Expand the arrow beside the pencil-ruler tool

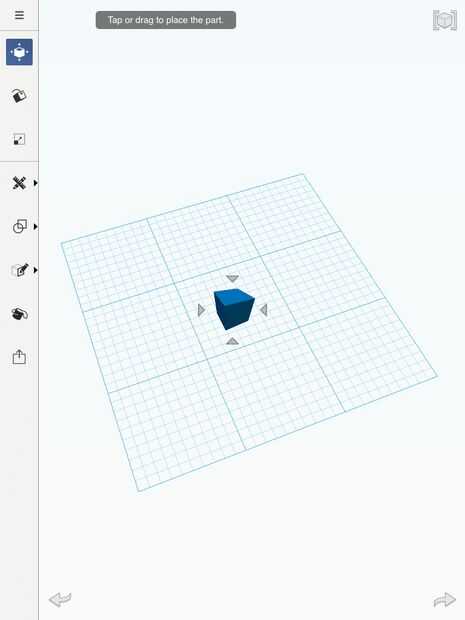tap(35, 183)
